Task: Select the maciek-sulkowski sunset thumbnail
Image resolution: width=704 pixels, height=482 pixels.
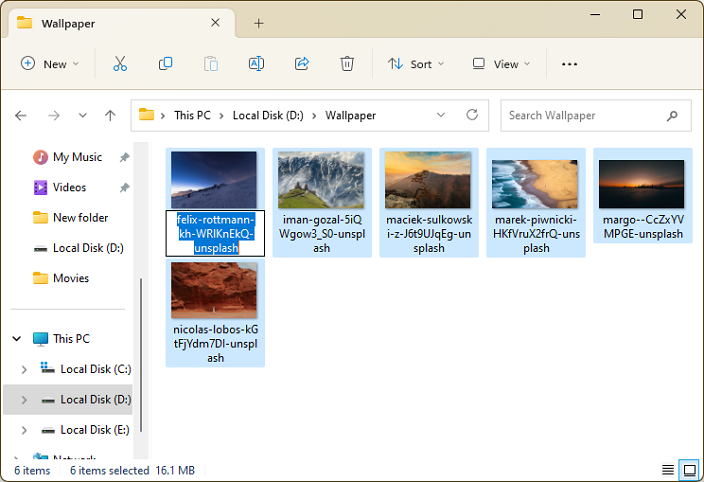Action: point(428,180)
